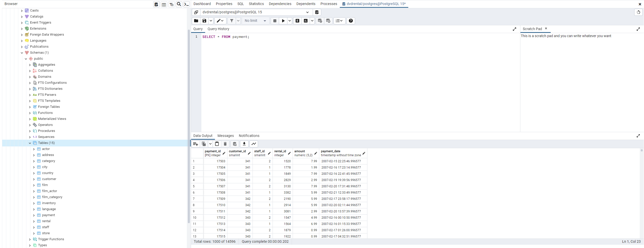
Task: Expand the payment table node
Action: pos(34,215)
